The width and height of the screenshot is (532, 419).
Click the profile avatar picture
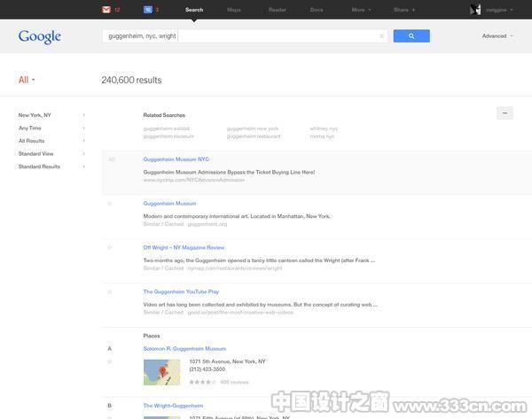pyautogui.click(x=475, y=10)
